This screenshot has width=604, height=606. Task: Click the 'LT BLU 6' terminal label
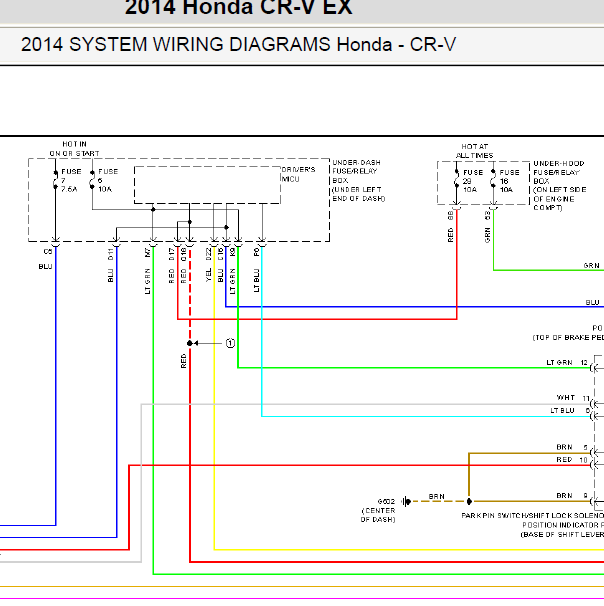[570, 410]
